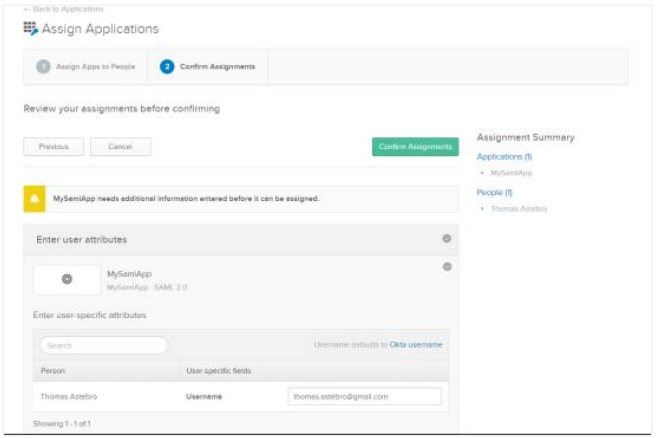Click the warning message about MySamlApp
The width and height of the screenshot is (657, 438).
pyautogui.click(x=186, y=199)
